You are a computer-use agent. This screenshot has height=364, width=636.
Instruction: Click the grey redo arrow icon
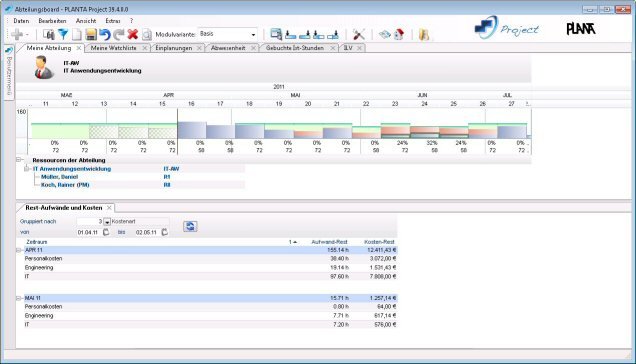pos(118,34)
